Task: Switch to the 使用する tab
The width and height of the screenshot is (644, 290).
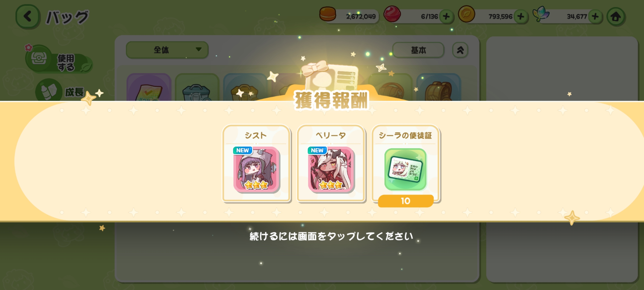Action: (x=59, y=59)
